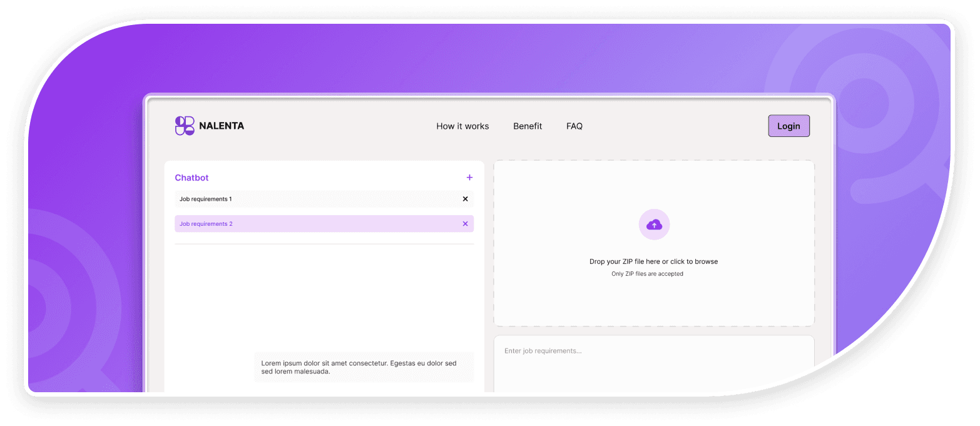Click the NALENTA brand name text

click(x=222, y=125)
